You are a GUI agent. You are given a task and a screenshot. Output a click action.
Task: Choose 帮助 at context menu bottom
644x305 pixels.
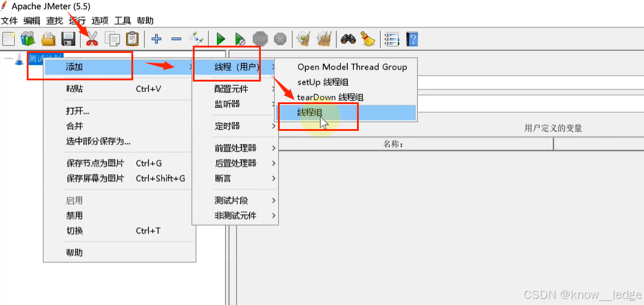tap(119, 253)
